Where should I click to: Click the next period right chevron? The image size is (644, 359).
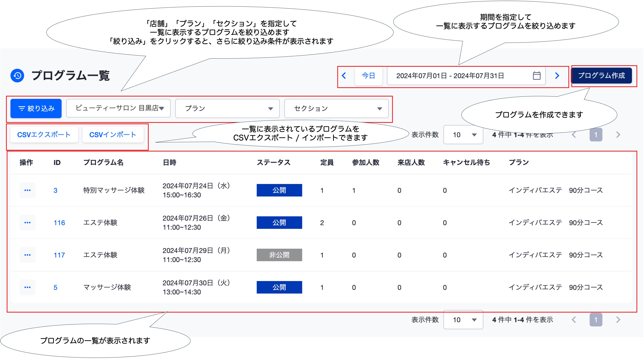coord(557,76)
